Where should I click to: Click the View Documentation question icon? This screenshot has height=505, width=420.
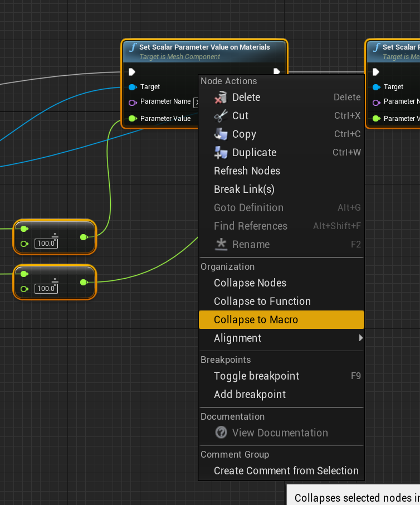tap(221, 433)
